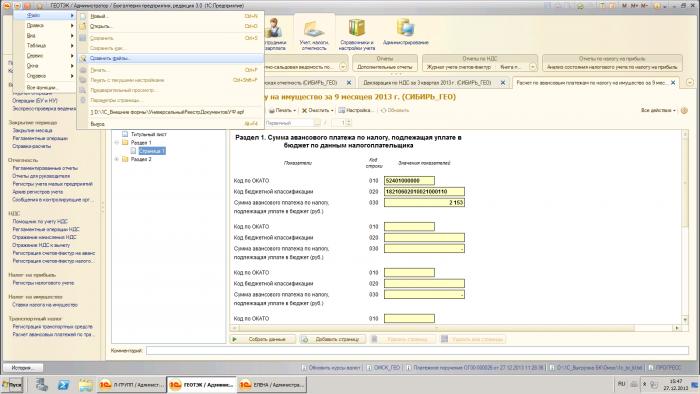Open Справочники и настройки учета section icon
Image resolution: width=700 pixels, height=394 pixels.
[356, 33]
